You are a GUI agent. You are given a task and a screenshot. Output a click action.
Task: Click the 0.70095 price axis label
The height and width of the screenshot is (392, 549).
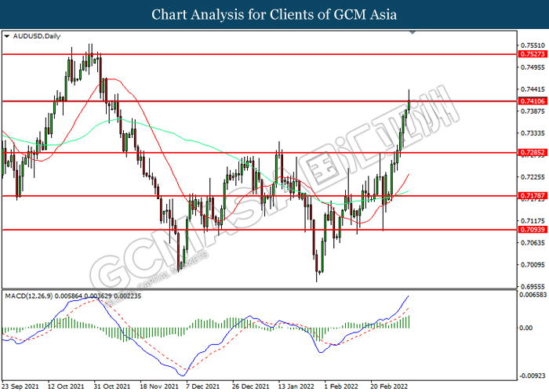[533, 265]
